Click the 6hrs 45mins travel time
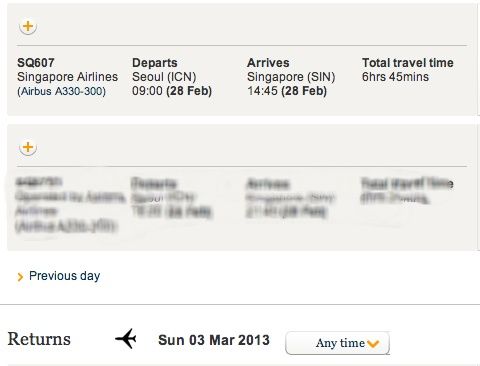Viewport: 480px width, 366px height. tap(395, 77)
